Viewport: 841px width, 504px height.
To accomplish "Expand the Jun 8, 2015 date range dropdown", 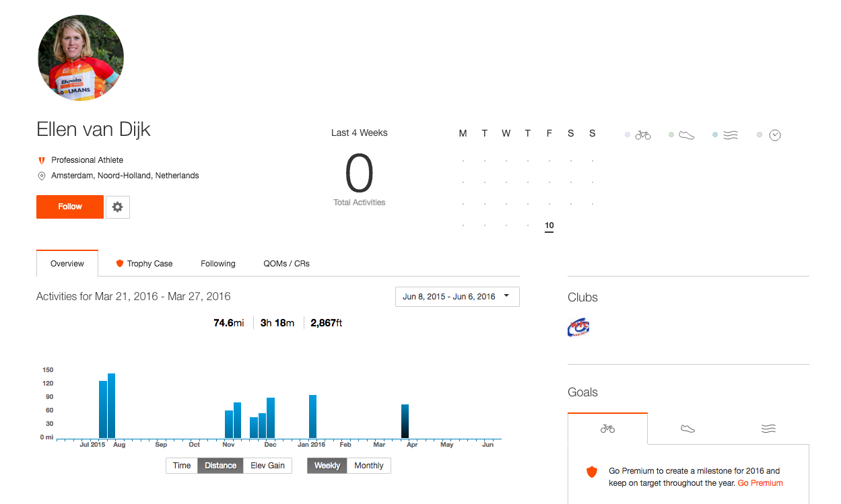I will click(x=457, y=297).
